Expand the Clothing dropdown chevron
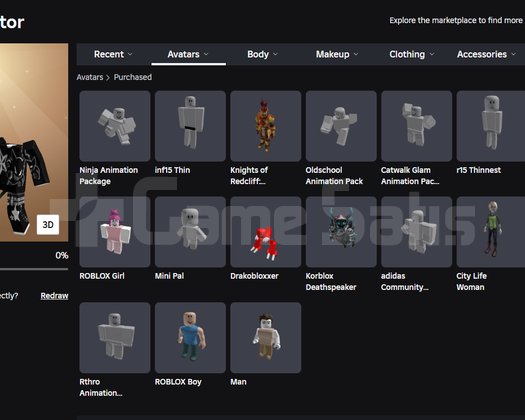525x420 pixels. [432, 54]
